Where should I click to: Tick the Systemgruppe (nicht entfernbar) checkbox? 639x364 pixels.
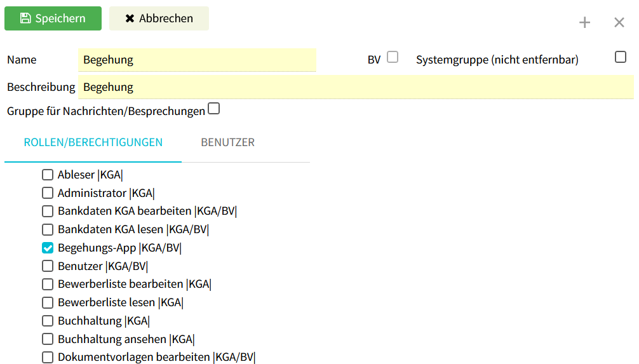620,57
